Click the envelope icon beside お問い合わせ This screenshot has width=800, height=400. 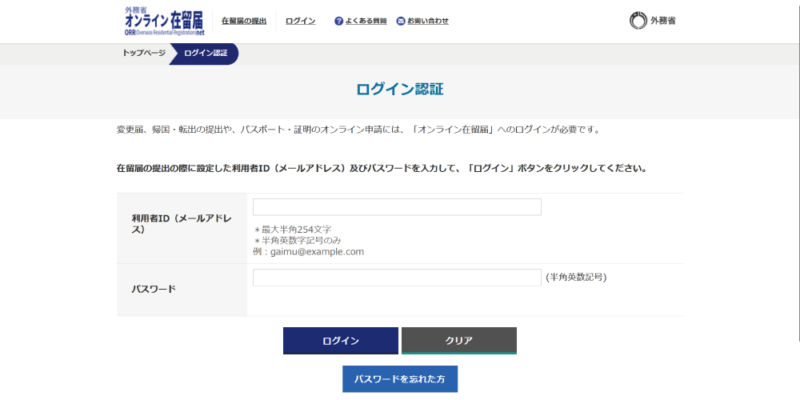[x=401, y=21]
